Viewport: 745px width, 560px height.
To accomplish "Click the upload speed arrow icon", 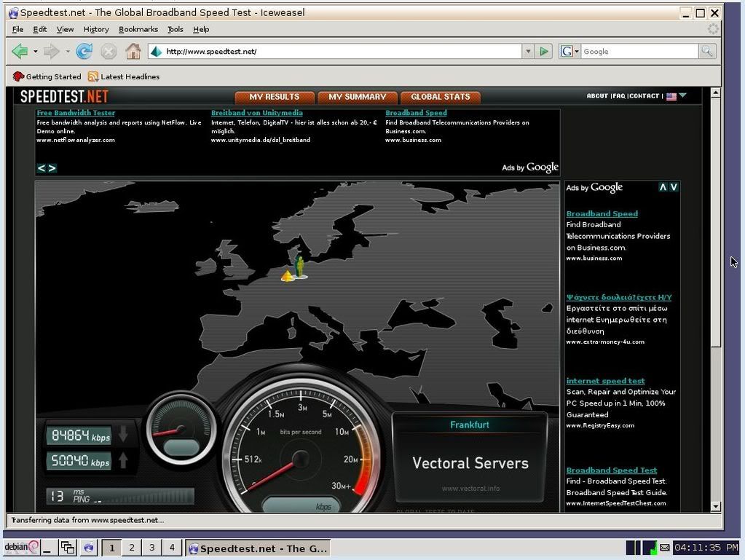I will point(123,460).
